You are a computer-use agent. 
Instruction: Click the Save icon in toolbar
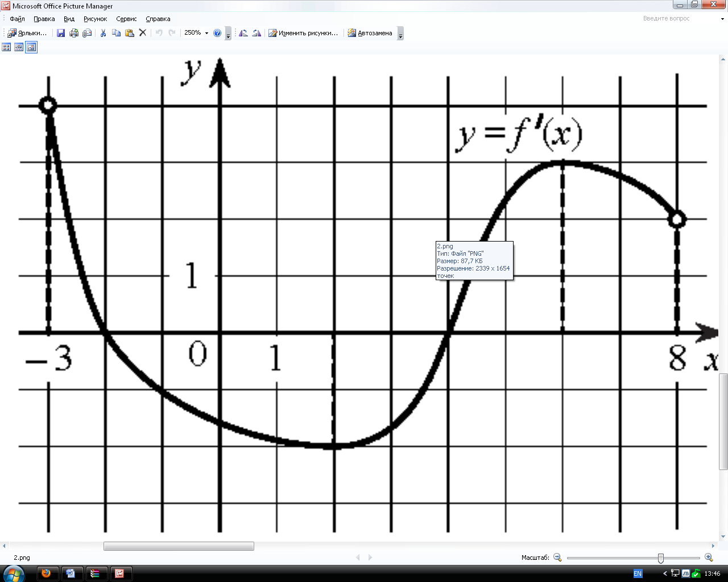[x=61, y=33]
